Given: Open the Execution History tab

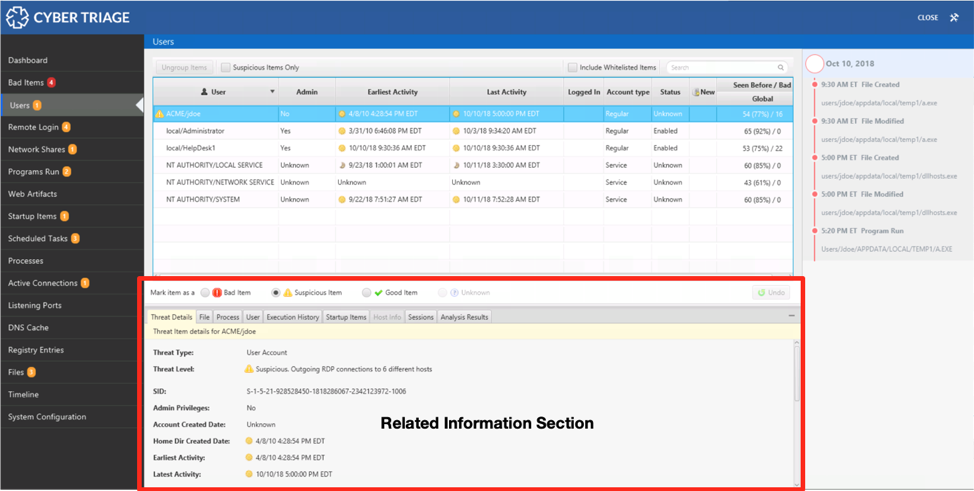Looking at the screenshot, I should tap(293, 317).
